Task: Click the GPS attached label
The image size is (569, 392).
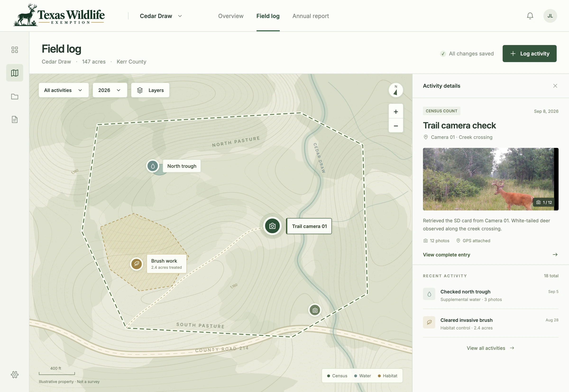Action: 473,241
